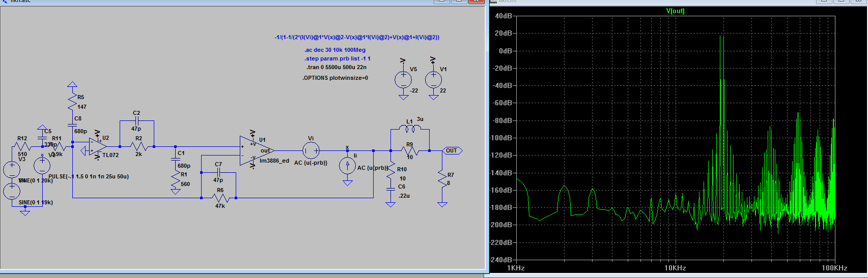This screenshot has height=278, width=868.
Task: Select the R11 resistor symbol
Action: point(58,146)
